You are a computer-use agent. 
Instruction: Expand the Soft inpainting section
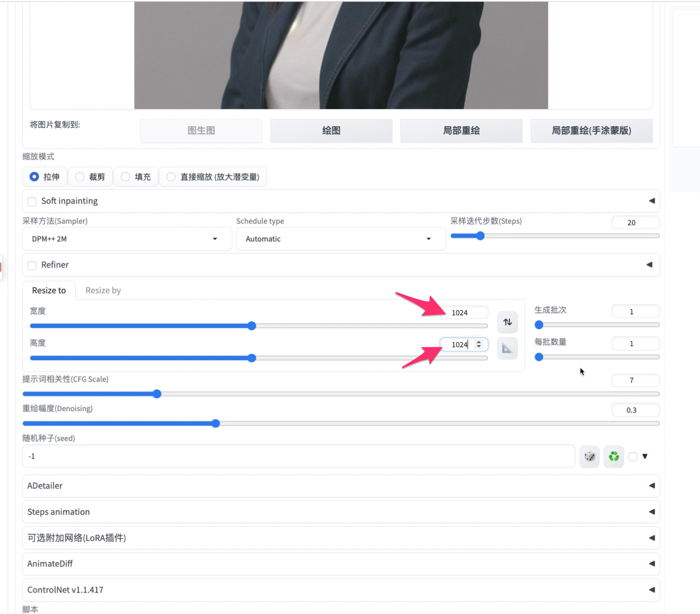tap(651, 201)
